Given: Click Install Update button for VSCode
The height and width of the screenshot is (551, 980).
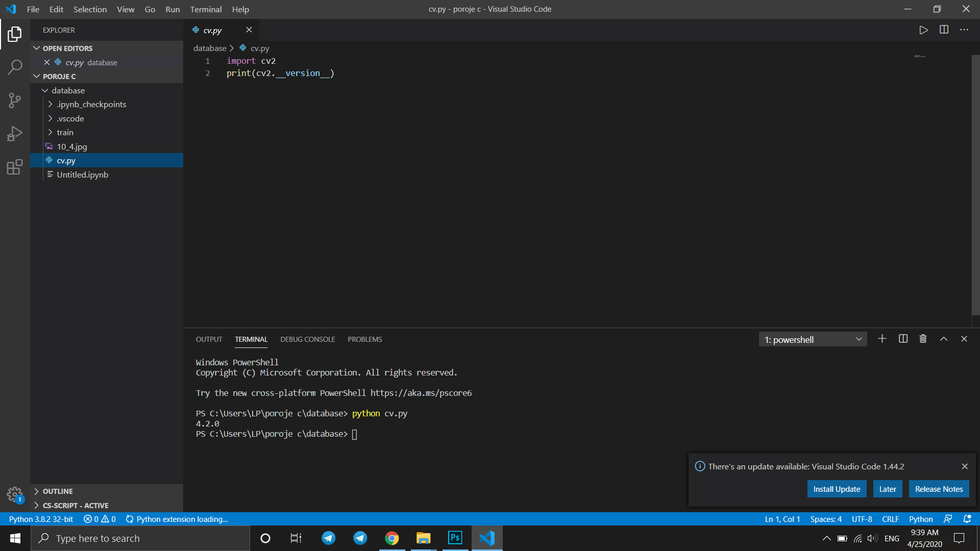Looking at the screenshot, I should (x=837, y=488).
